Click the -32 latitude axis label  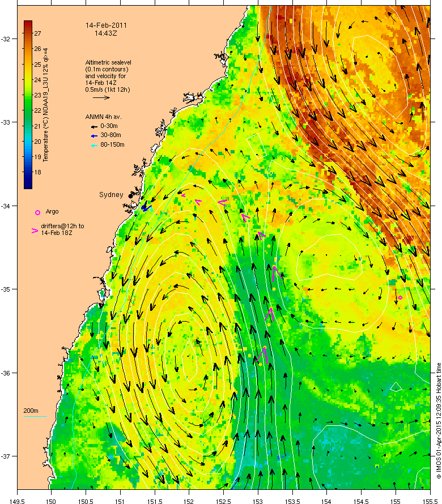point(6,39)
